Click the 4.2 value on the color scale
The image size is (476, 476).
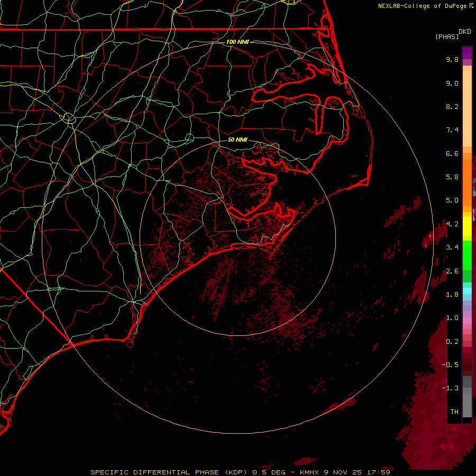pos(452,224)
